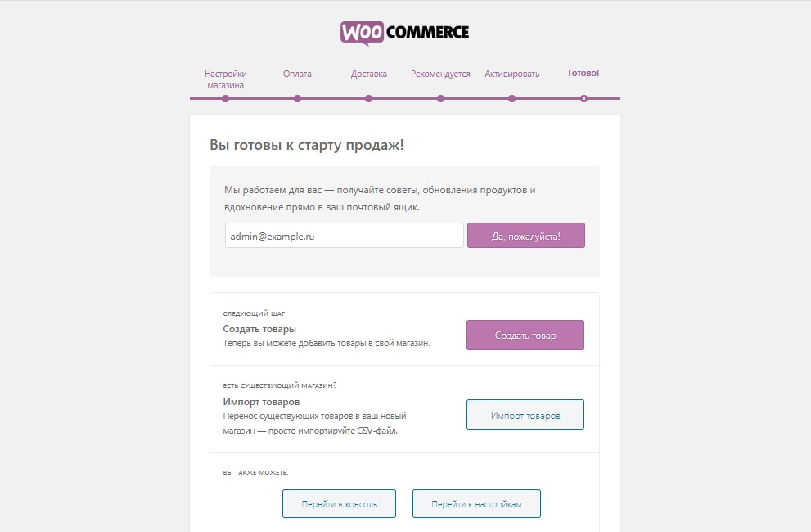
Task: Click the WooCommerce logo
Action: pyautogui.click(x=405, y=33)
